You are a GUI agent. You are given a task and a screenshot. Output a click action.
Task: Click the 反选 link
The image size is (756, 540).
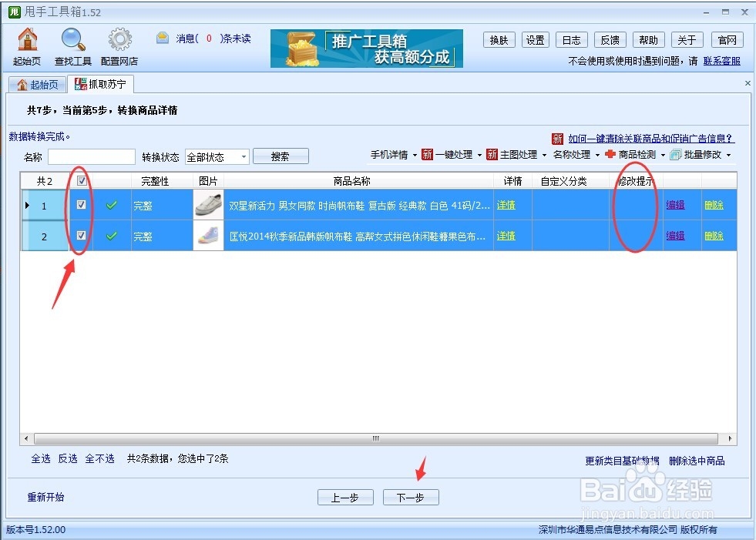[x=68, y=458]
